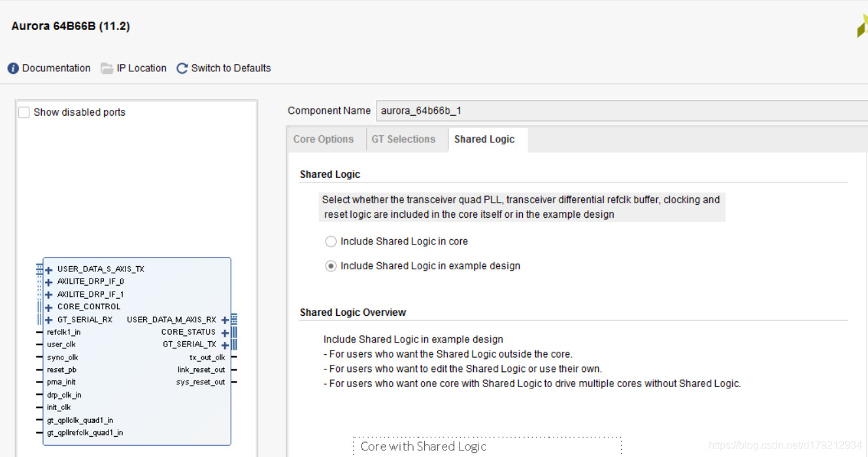Image resolution: width=868 pixels, height=457 pixels.
Task: Expand CORE_STATUS interface port
Action: pos(225,333)
